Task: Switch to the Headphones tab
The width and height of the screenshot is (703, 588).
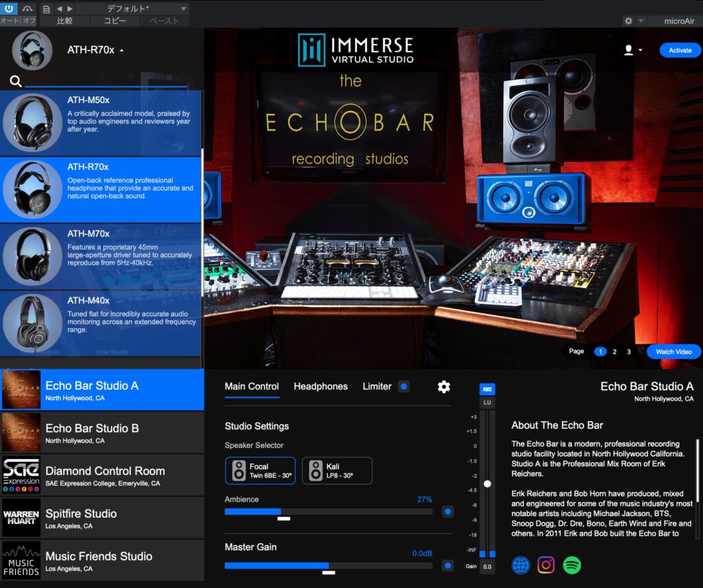Action: pos(321,387)
